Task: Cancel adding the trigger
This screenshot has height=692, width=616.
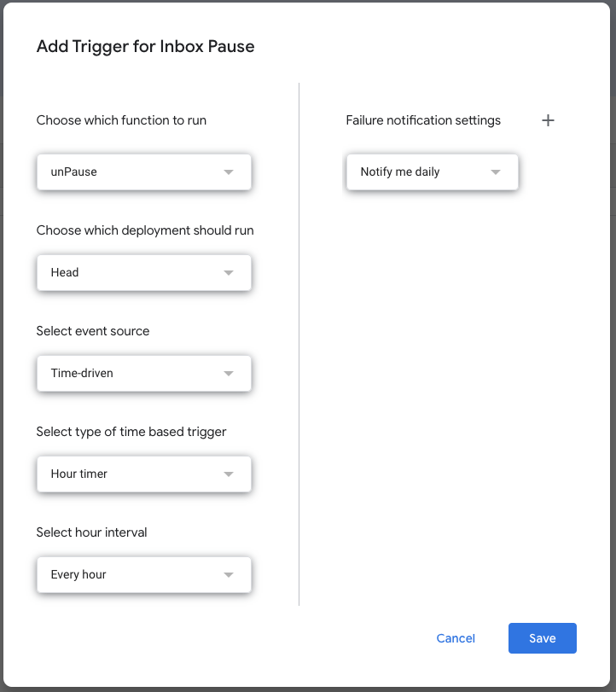Action: click(x=456, y=638)
